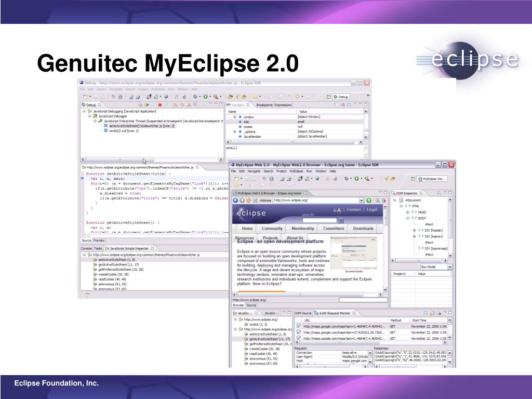
Task: Click the Legal link on eclipse page header
Action: 372,210
